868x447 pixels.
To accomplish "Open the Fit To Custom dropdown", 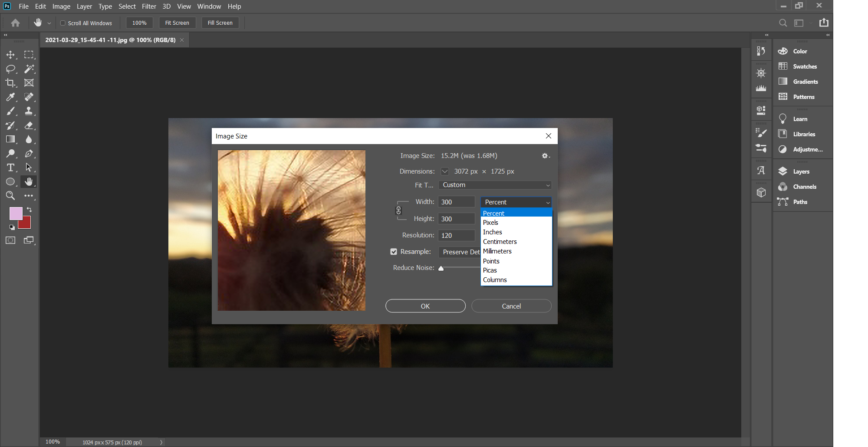I will coord(495,185).
